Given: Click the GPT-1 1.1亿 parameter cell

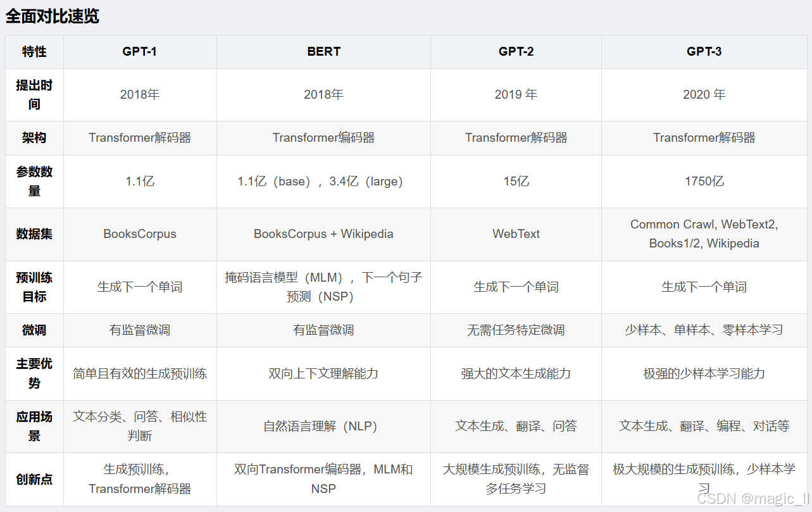Looking at the screenshot, I should coord(140,182).
